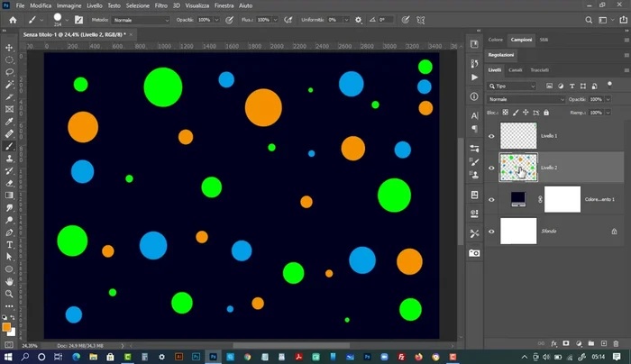Click the Home icon in options bar
The height and width of the screenshot is (364, 631).
tap(13, 19)
